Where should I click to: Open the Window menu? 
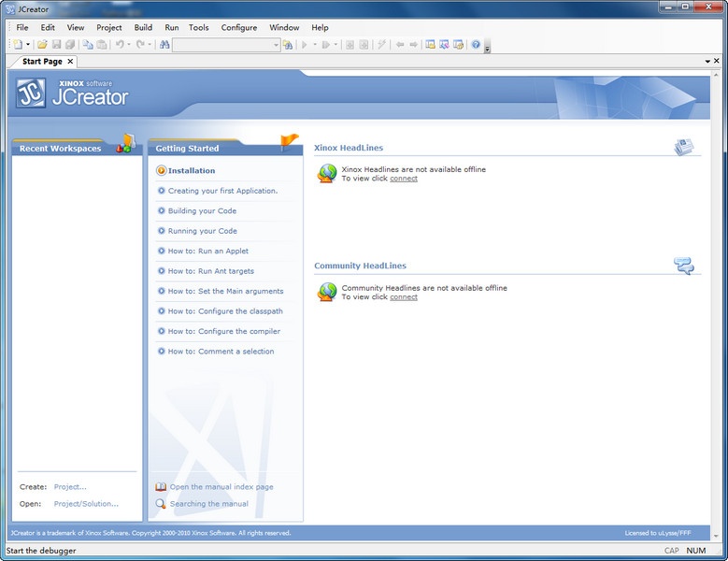tap(284, 27)
